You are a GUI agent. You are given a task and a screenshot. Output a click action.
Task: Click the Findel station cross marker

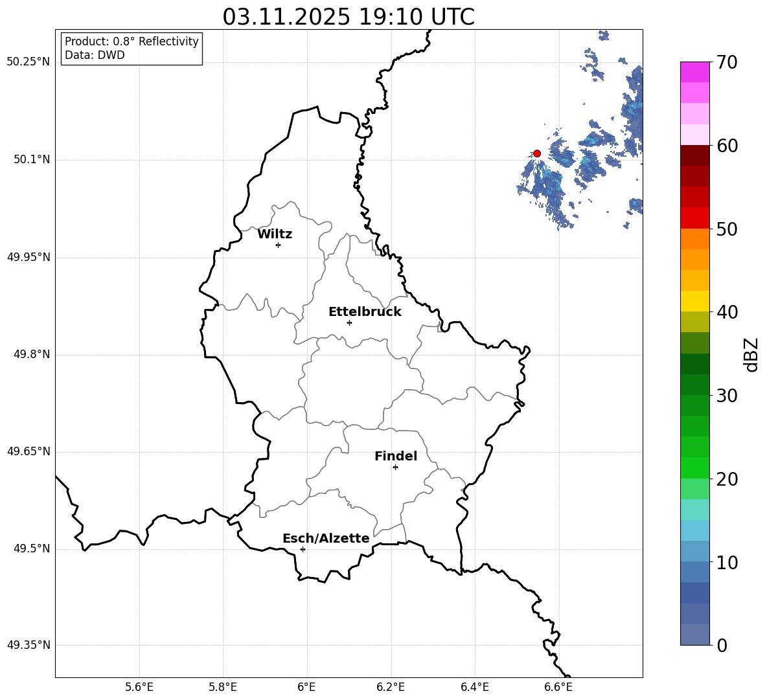click(395, 468)
